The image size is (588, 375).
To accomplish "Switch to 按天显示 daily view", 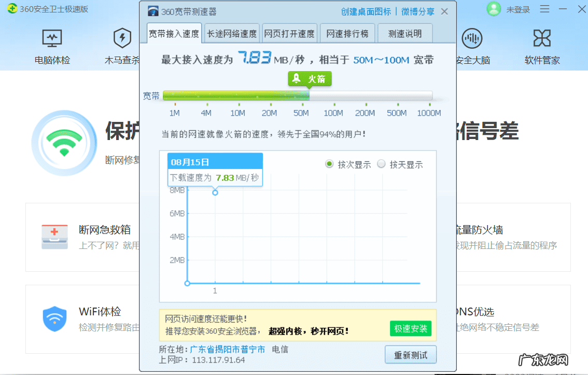I will tap(382, 164).
